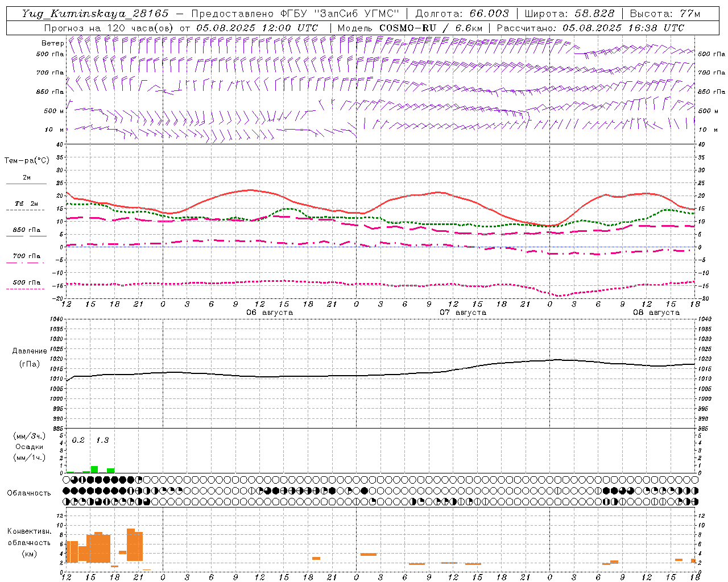Viewport: 728px width, 582px height.
Task: Click the Облачность row label
Action: (29, 493)
